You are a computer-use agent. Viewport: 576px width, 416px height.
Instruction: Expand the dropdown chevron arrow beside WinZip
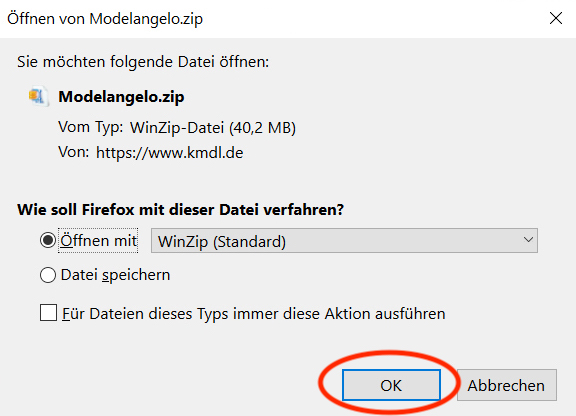pos(528,240)
